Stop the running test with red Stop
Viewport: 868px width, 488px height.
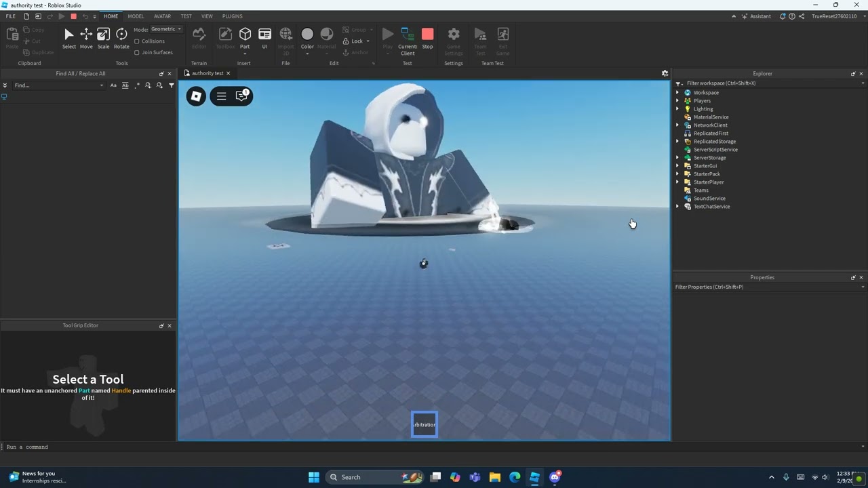(x=427, y=38)
